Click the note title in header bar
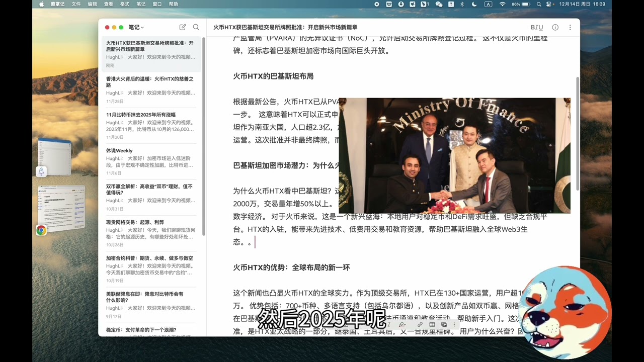Viewport: 644px width, 362px height. coord(285,28)
